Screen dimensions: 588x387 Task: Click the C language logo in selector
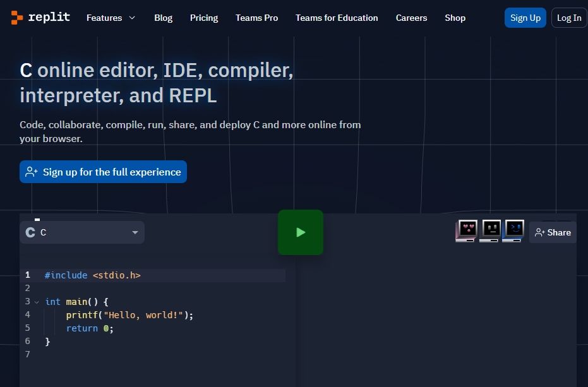[x=30, y=232]
